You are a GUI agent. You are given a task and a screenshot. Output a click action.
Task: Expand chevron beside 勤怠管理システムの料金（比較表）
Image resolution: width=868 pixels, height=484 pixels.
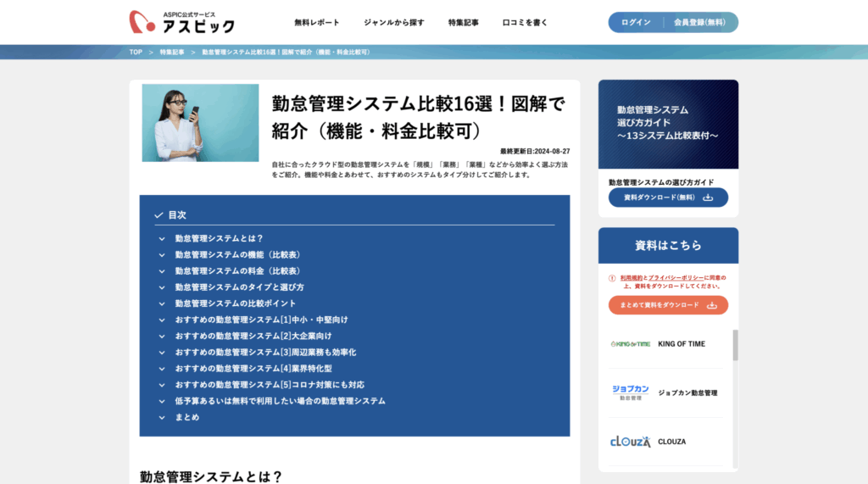tap(162, 271)
